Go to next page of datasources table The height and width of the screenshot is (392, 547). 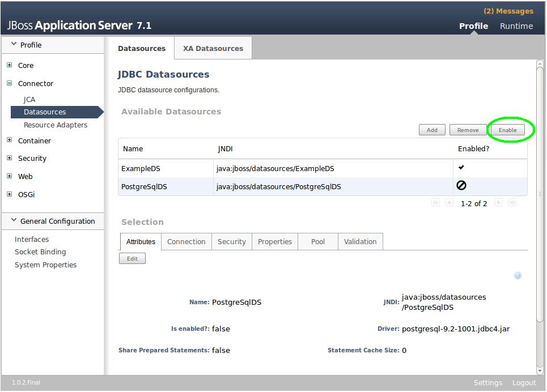[x=498, y=203]
